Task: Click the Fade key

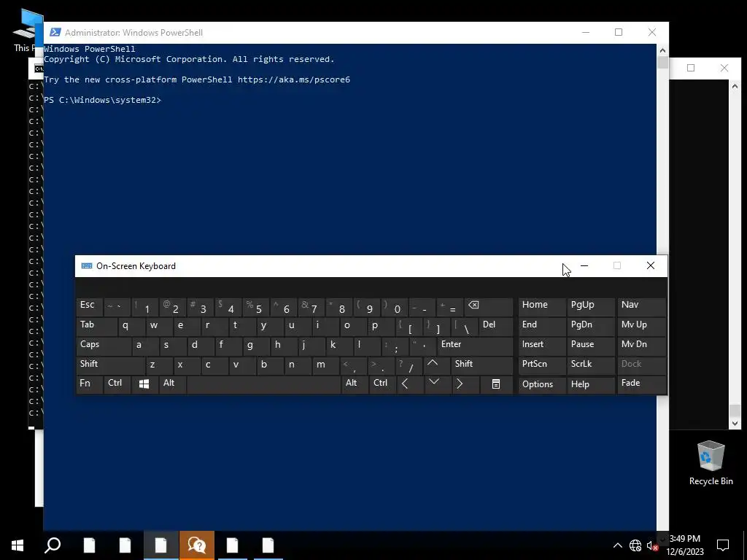Action: coord(641,384)
